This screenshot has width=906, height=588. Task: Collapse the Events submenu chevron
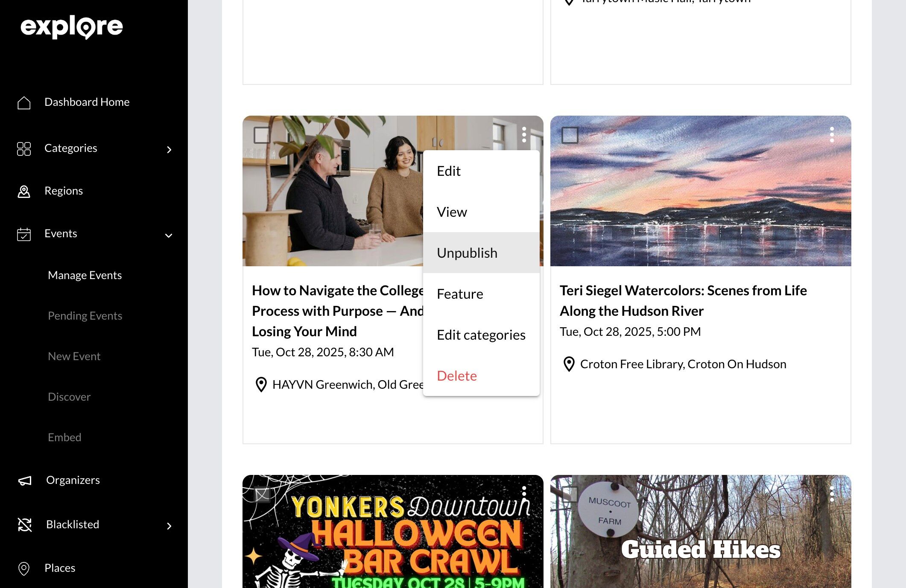pyautogui.click(x=169, y=235)
